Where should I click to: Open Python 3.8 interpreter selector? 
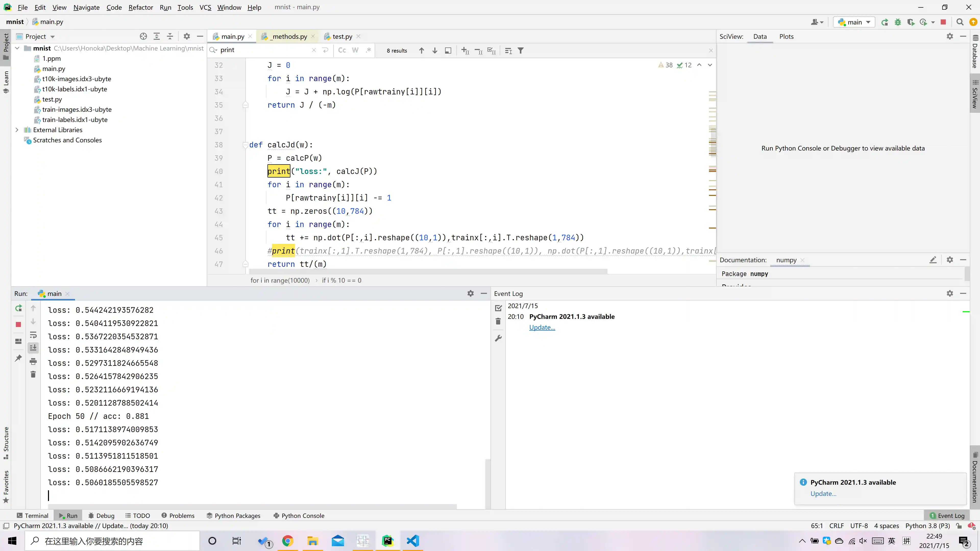[x=927, y=526]
